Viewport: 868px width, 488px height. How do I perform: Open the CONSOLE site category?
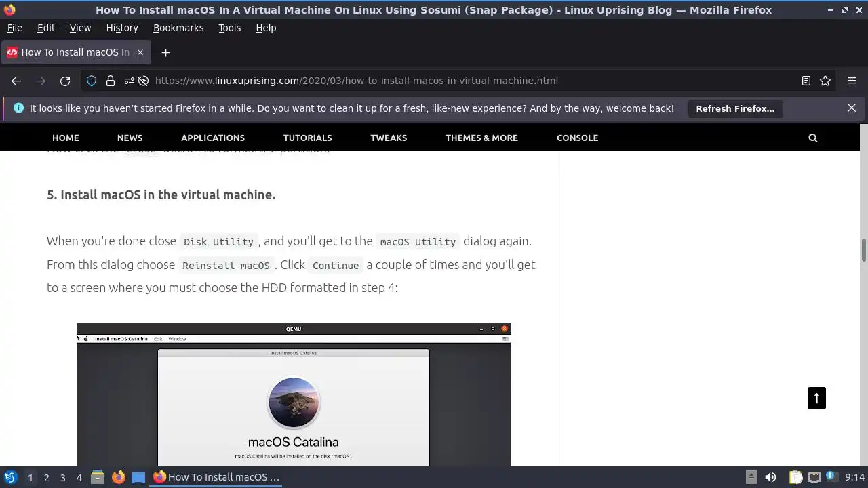(x=577, y=138)
